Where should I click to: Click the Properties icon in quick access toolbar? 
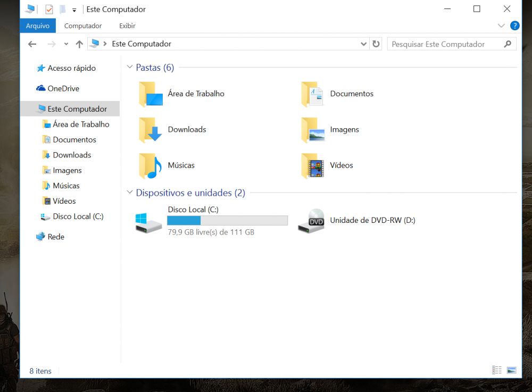coord(49,9)
